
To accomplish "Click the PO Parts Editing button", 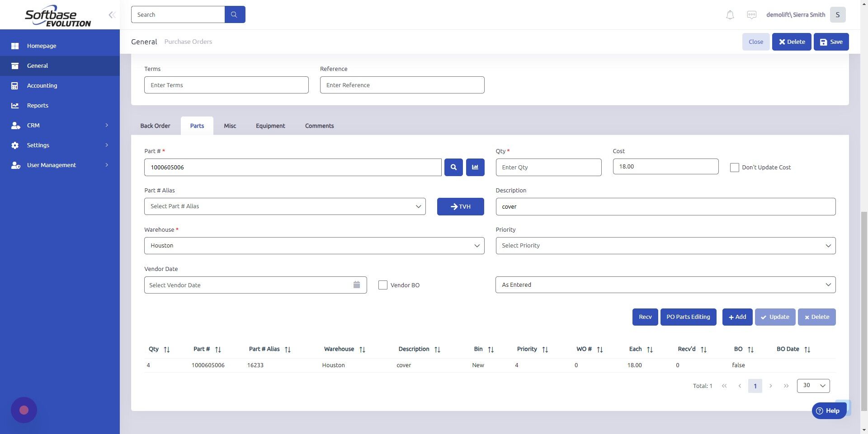I will coord(688,317).
